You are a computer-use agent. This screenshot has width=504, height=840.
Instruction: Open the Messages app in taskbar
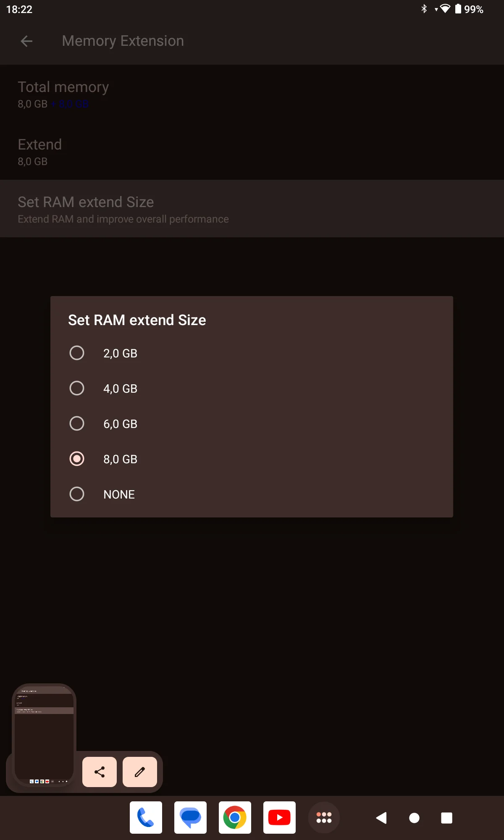tap(190, 817)
